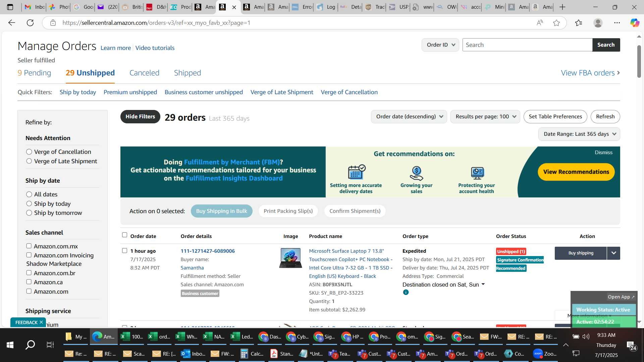644x362 pixels.
Task: Check Amazon.com Invoicing Shadow Marketplace
Action: click(x=29, y=255)
